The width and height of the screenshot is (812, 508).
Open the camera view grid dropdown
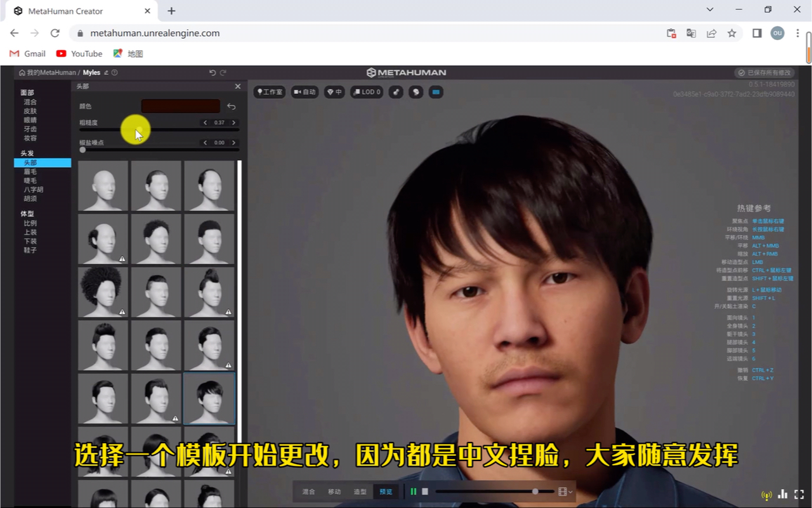tap(563, 491)
